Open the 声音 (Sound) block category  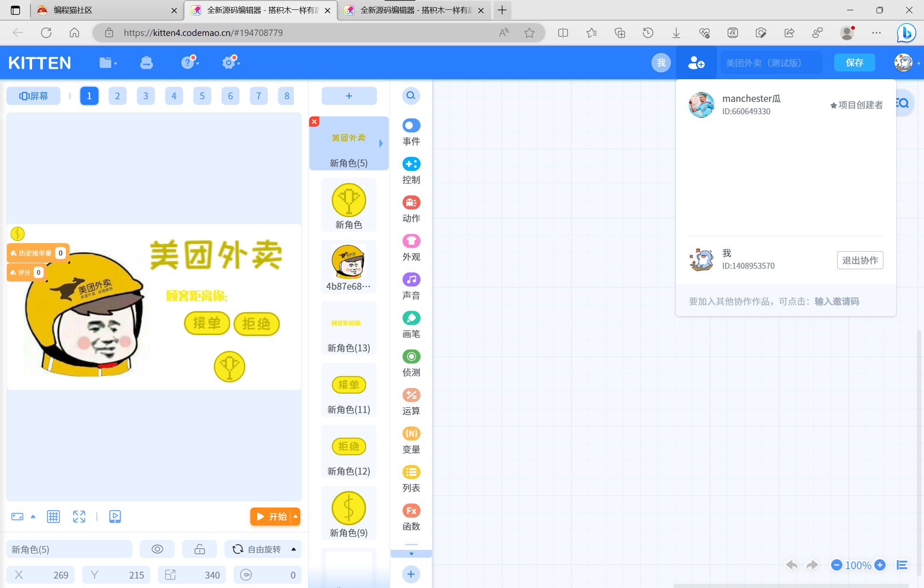coord(411,286)
